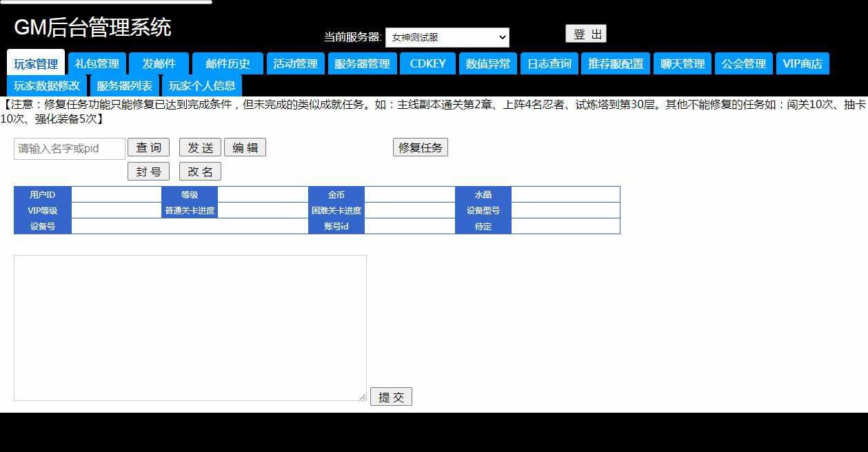
Task: Open the 发邮件 tab
Action: [x=159, y=63]
